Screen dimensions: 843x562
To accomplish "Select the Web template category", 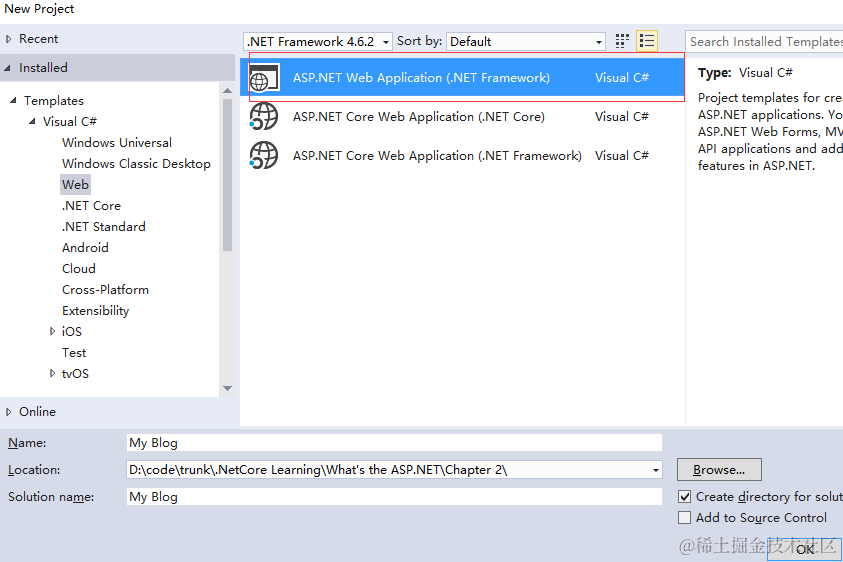I will [x=75, y=184].
